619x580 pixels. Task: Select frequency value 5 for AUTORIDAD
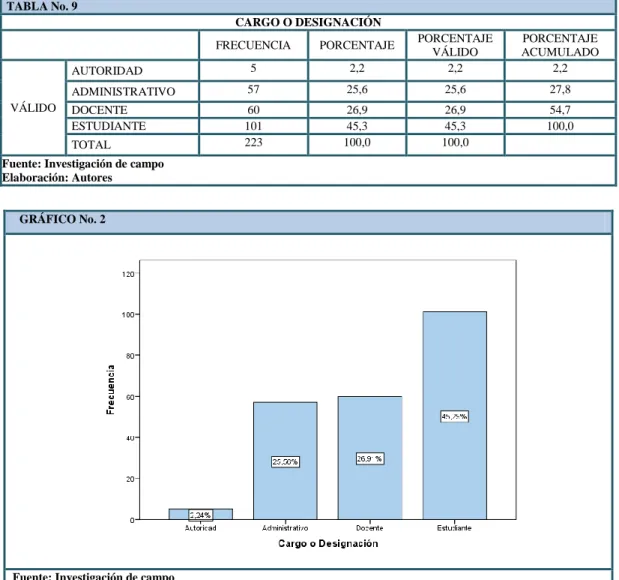tap(253, 68)
